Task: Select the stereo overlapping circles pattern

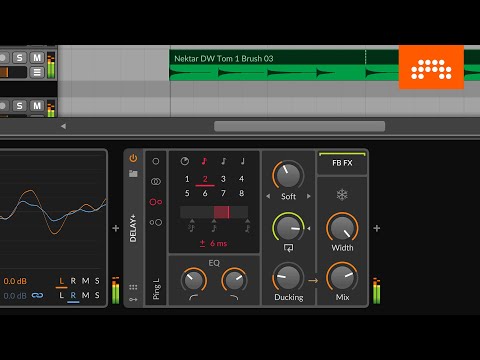Action: coord(156,182)
